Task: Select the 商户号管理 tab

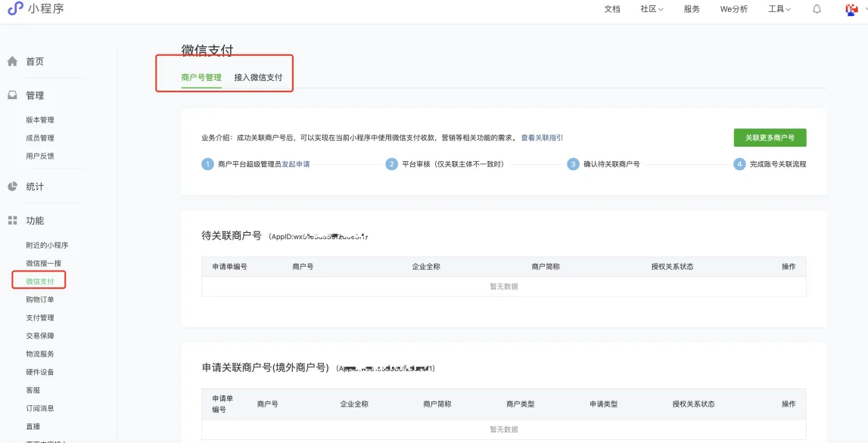Action: point(201,77)
